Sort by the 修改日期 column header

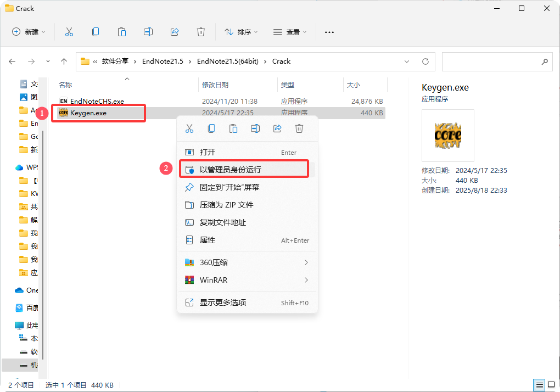tap(215, 85)
